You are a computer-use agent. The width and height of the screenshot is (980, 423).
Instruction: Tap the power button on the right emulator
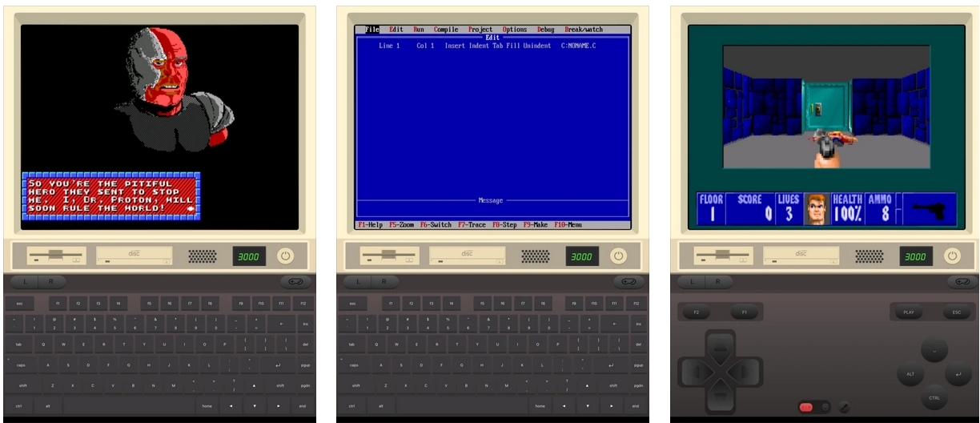(951, 256)
